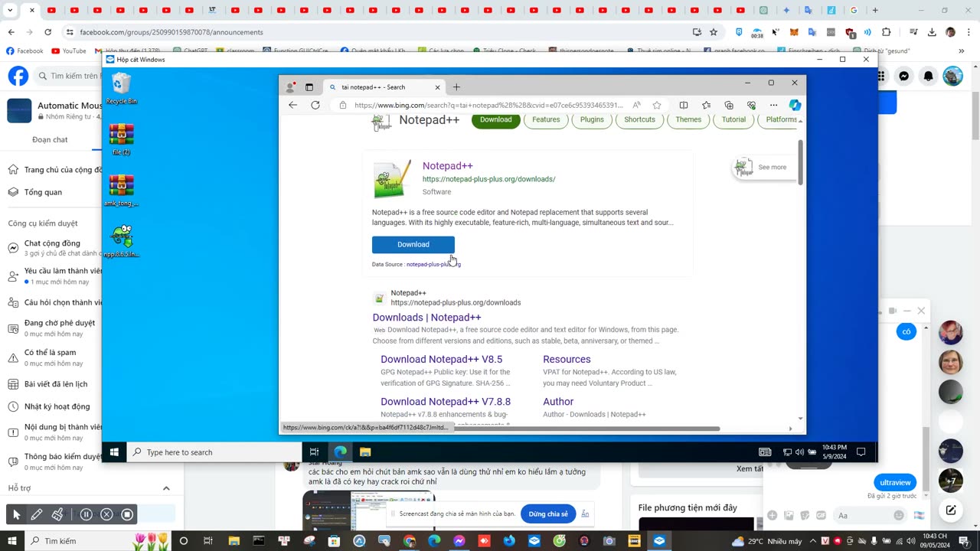
Task: Open Chrome downloads icon
Action: 932,32
